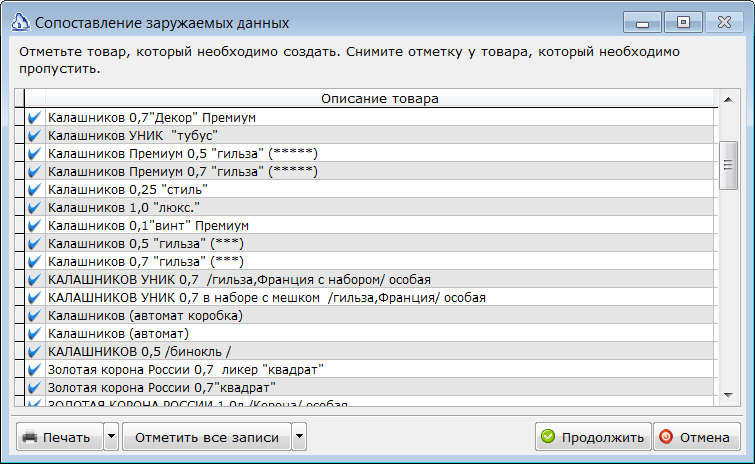755x464 pixels.
Task: Select row text Калашников 0,1"винт" Премиум
Action: coord(148,225)
